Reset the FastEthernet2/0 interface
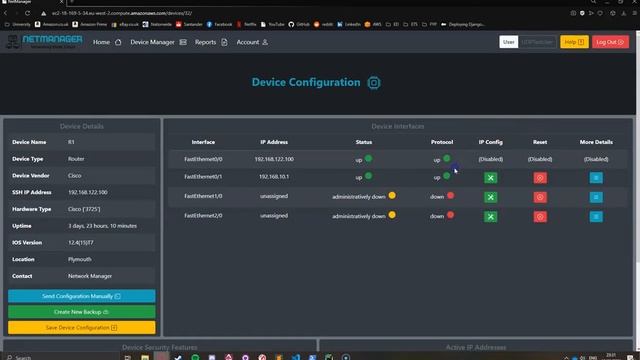 pos(540,216)
